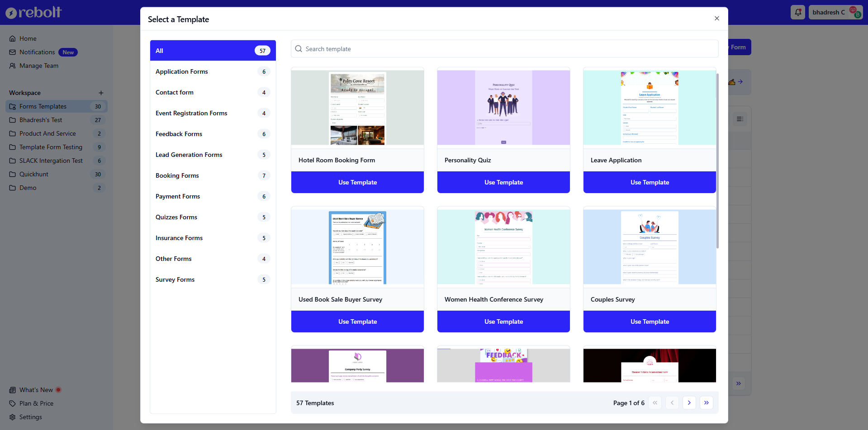Click the Product And Service folder icon
Image resolution: width=868 pixels, height=430 pixels.
13,134
